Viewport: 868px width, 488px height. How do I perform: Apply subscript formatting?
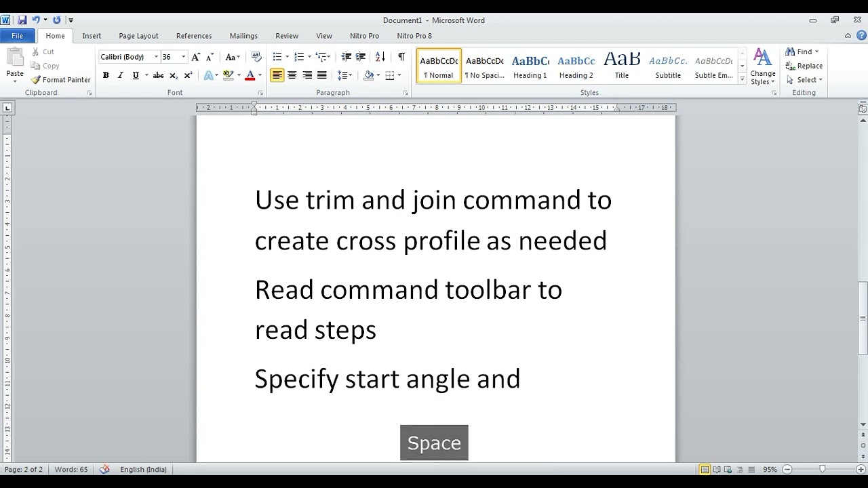[x=174, y=75]
